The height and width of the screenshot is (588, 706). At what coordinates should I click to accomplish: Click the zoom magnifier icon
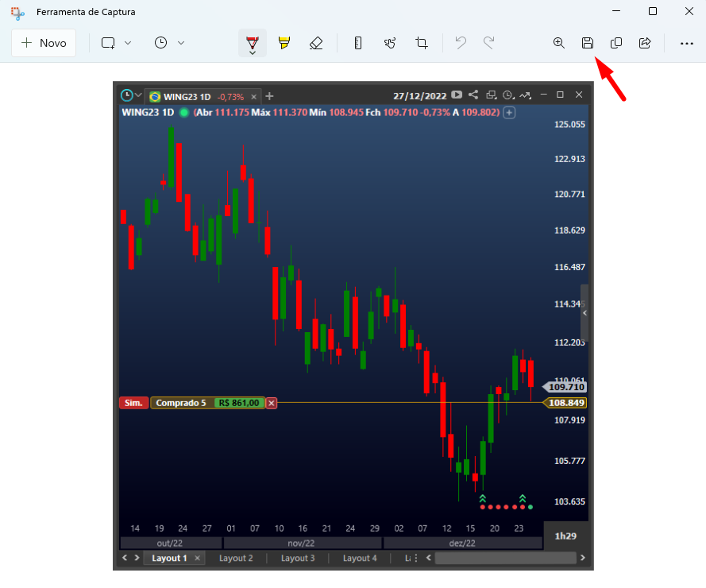[x=559, y=43]
